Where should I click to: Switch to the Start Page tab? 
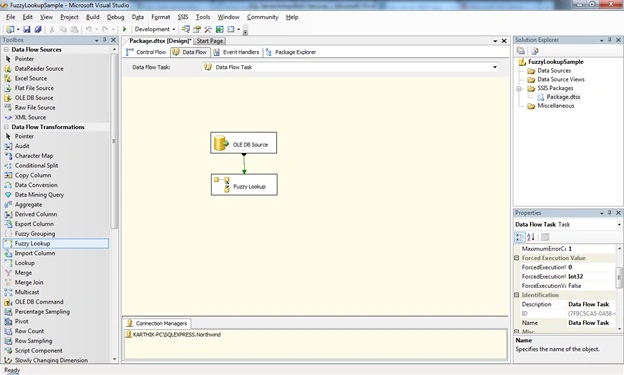point(210,41)
